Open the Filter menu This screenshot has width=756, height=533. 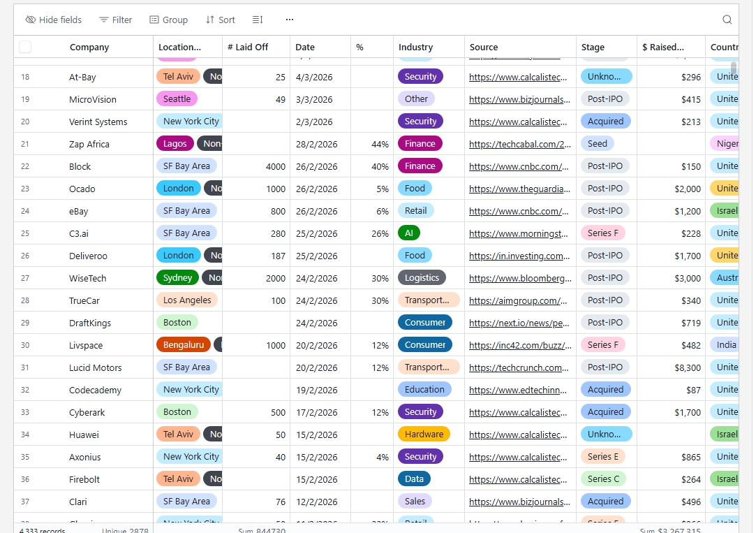(x=116, y=20)
